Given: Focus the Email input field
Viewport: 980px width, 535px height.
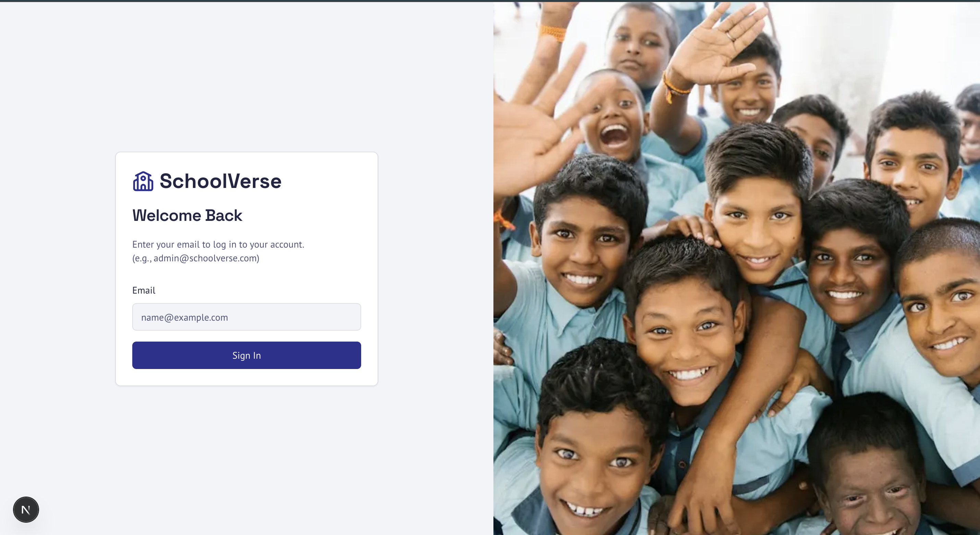Looking at the screenshot, I should click(246, 317).
